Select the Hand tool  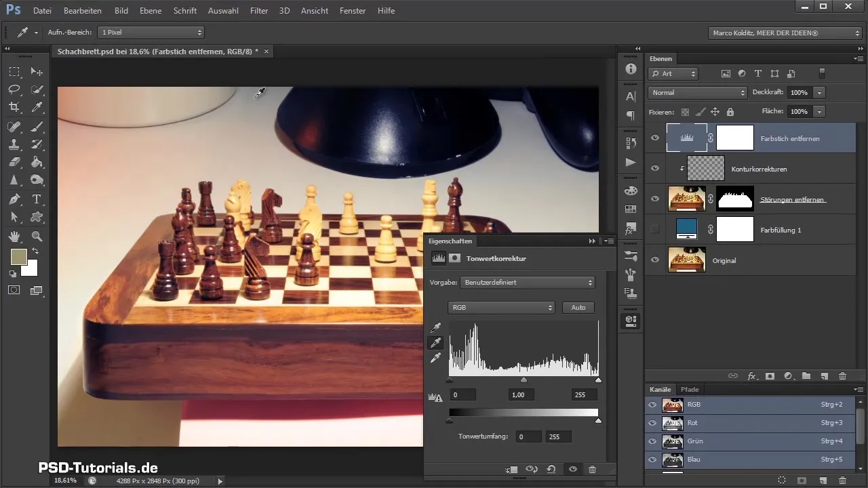pos(14,236)
